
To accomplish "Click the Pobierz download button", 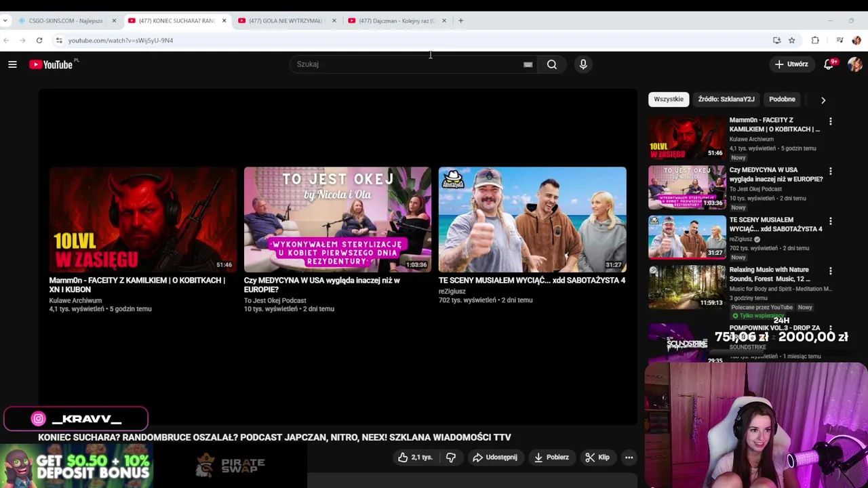I will (x=551, y=457).
